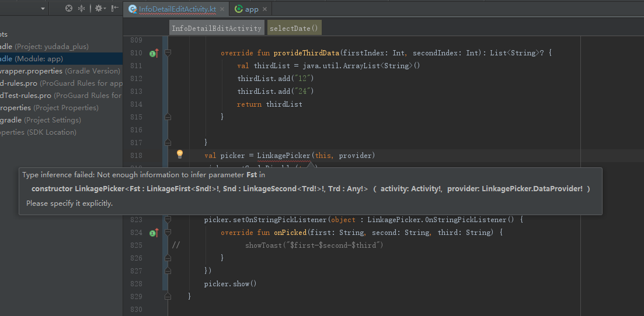Close the app editor tab

point(264,9)
